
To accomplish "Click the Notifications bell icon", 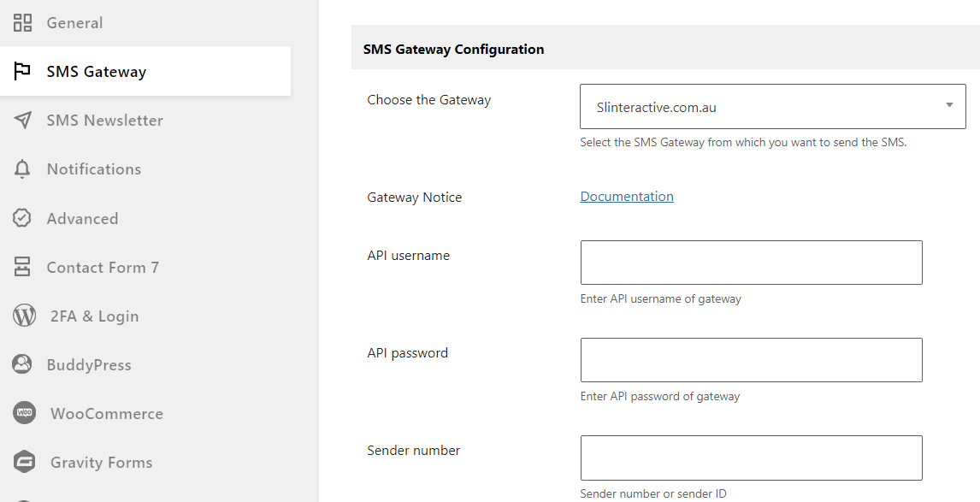I will tap(22, 168).
